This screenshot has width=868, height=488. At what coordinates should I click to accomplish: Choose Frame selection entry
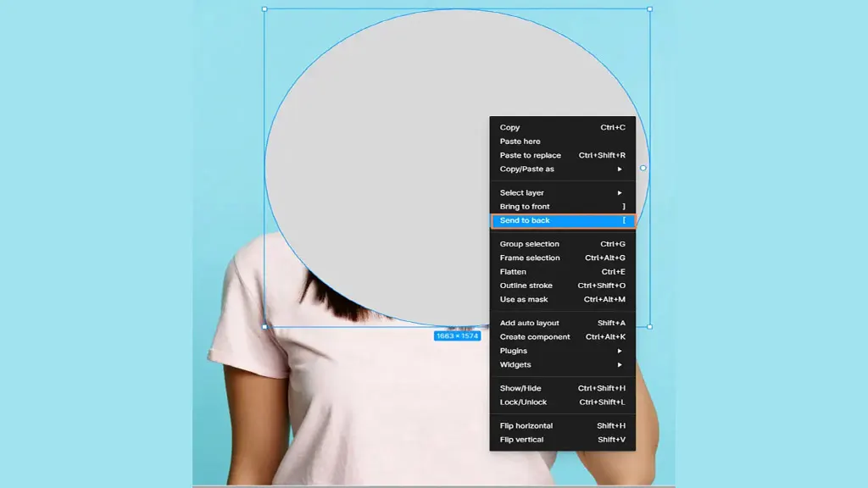pyautogui.click(x=563, y=258)
